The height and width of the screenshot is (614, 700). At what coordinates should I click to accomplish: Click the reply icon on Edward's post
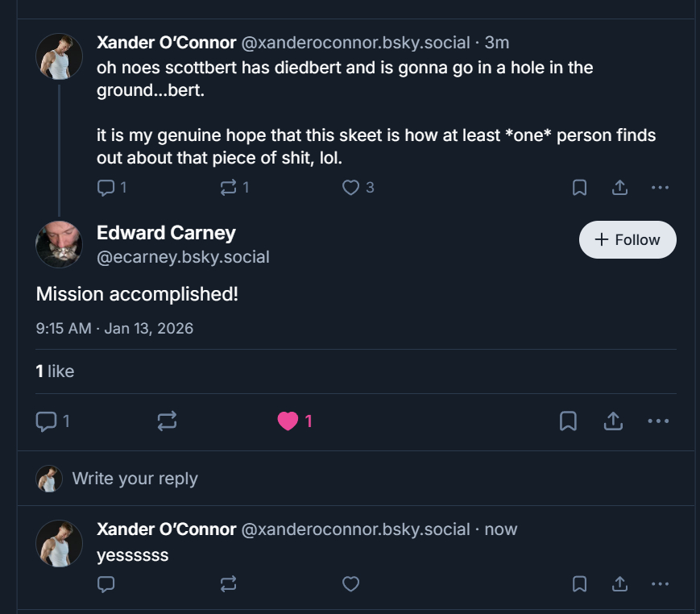47,421
